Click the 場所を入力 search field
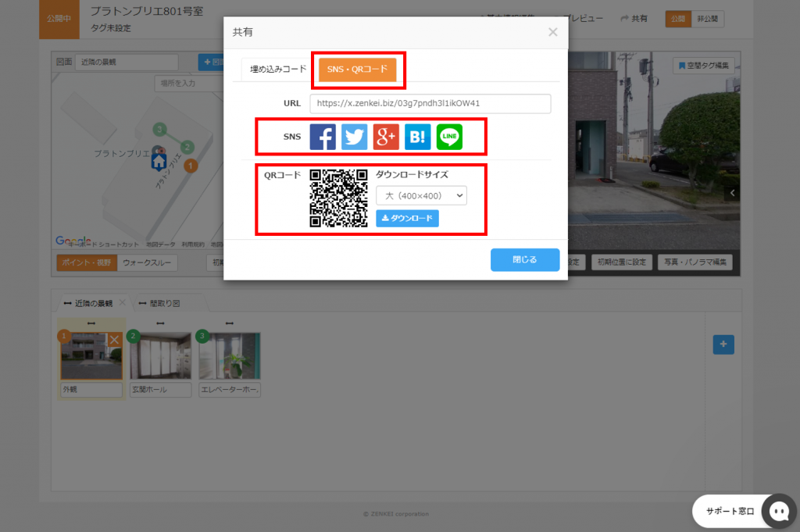800x532 pixels. [x=189, y=83]
